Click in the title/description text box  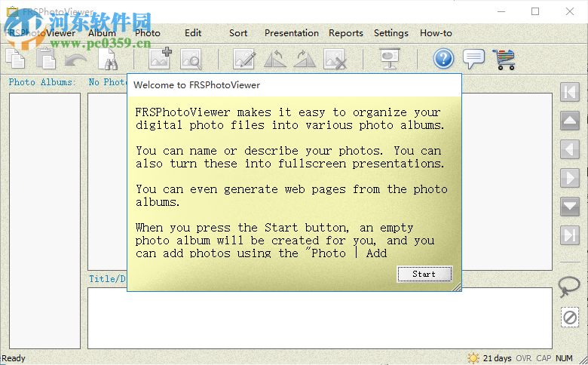pos(320,318)
